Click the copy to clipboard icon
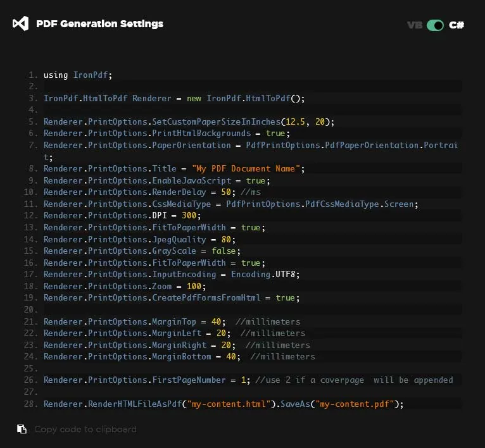Screen dimensions: 485x448 [x=22, y=429]
